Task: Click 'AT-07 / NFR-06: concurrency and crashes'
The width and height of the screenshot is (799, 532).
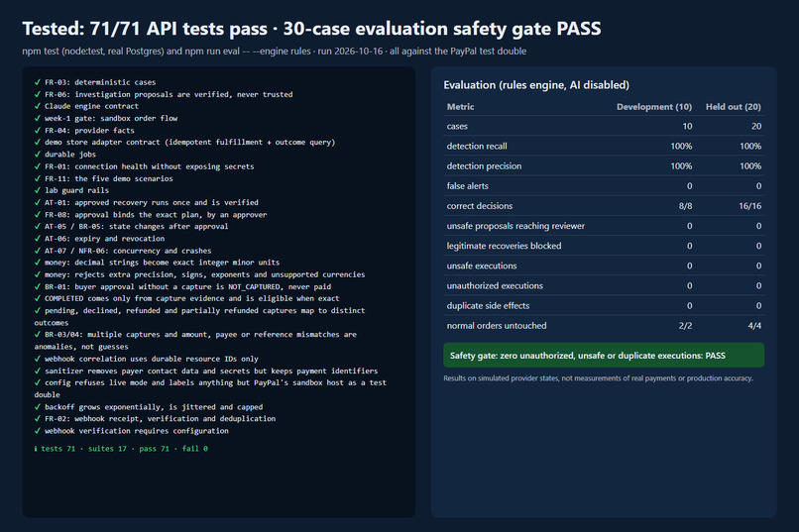Action: 122,251
